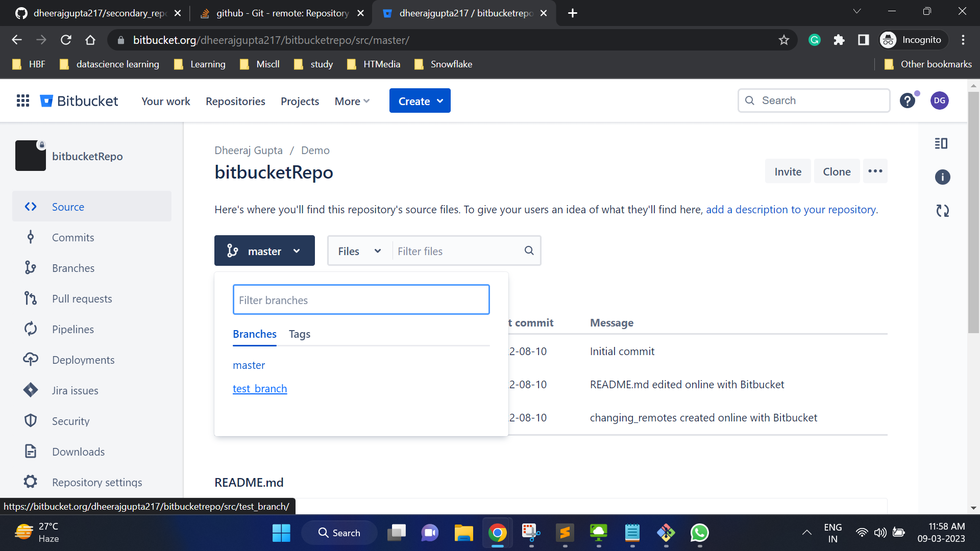Open the Help question mark menu
The height and width of the screenshot is (551, 980).
[908, 101]
